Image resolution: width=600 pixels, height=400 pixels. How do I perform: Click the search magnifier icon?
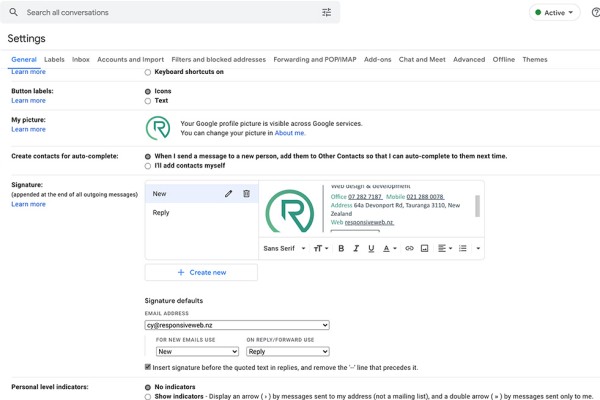[x=13, y=12]
